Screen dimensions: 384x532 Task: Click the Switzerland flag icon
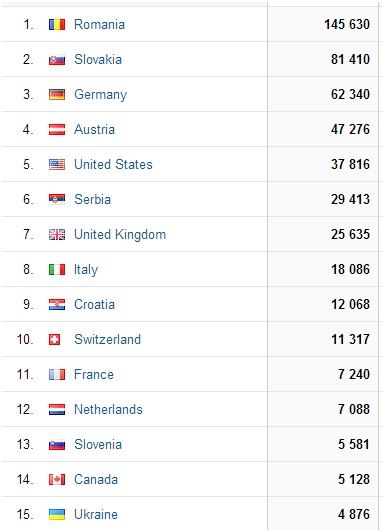(x=55, y=340)
